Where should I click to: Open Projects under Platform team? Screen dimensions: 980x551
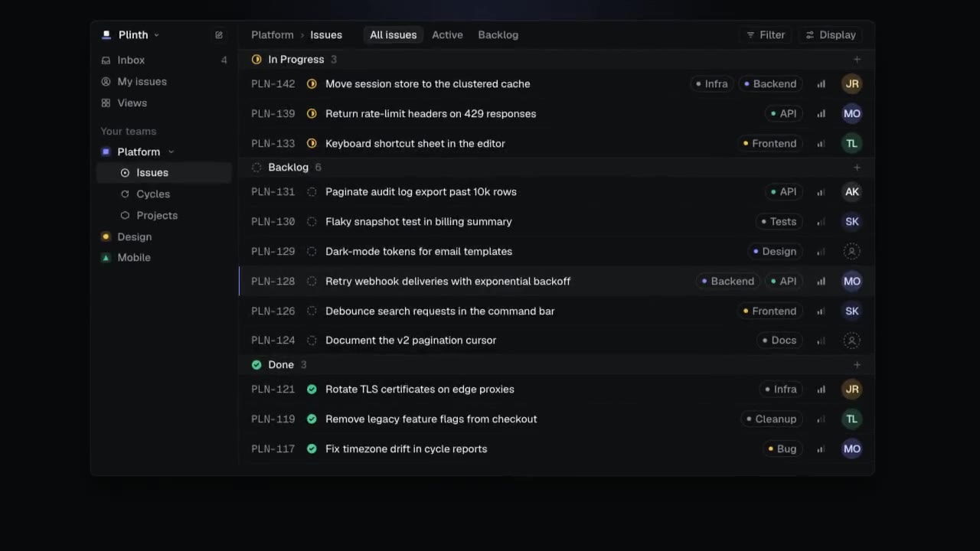click(164, 216)
